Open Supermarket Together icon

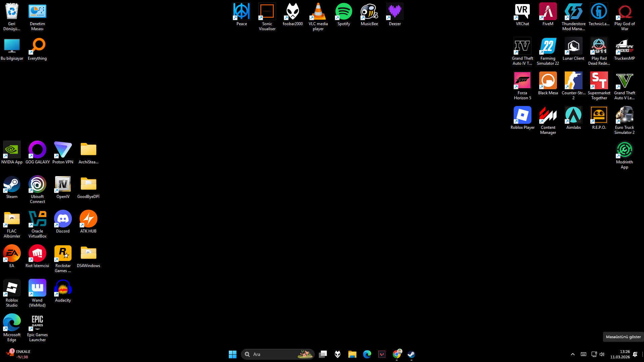coord(599,86)
